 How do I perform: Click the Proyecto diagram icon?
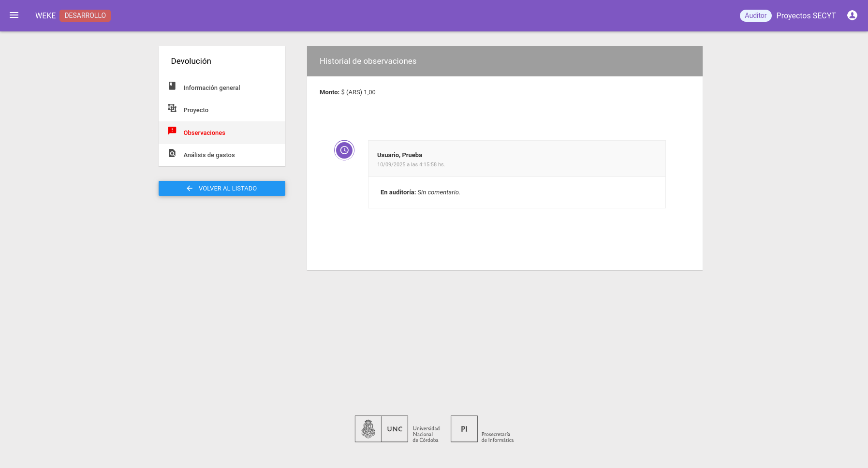(x=172, y=108)
